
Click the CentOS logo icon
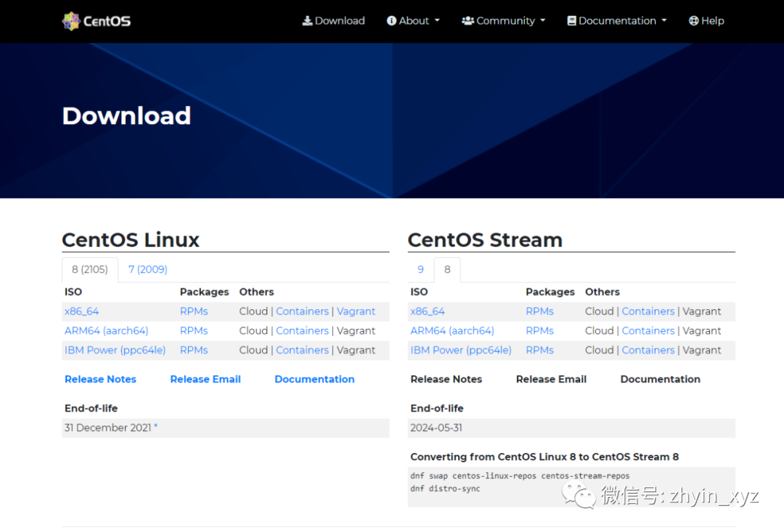tap(70, 21)
